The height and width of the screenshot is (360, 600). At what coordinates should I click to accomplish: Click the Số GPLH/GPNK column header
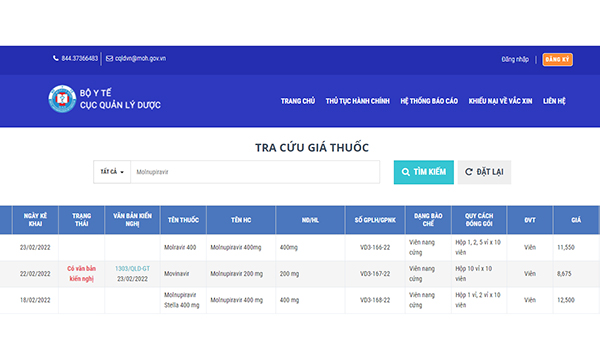(x=375, y=220)
